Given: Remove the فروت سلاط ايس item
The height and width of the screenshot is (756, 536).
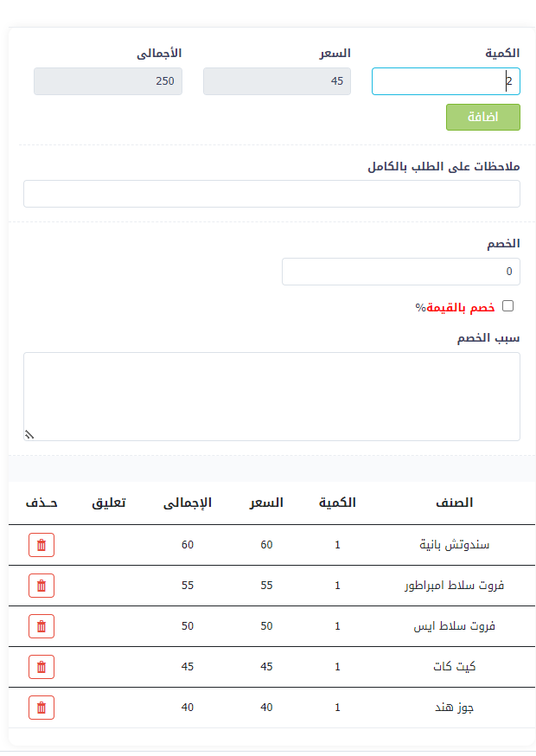Looking at the screenshot, I should [41, 626].
